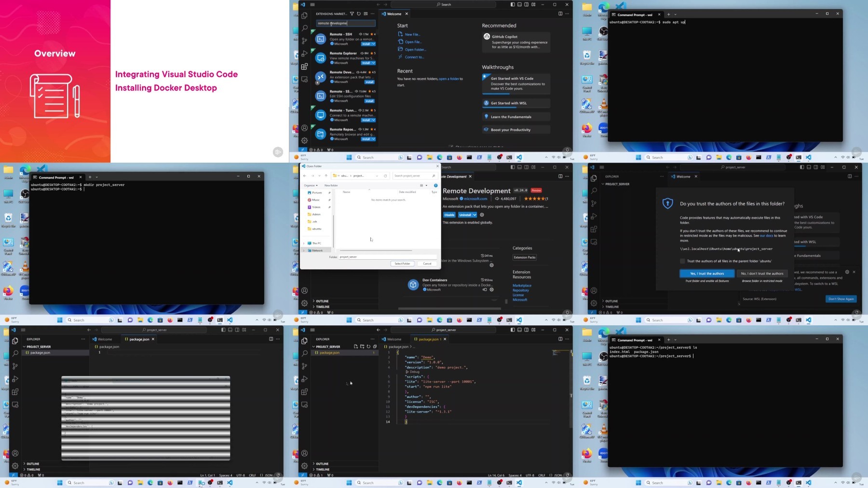Open Organize dropdown in Open Folder dialog
Screen dimensions: 868x488
[x=311, y=185]
